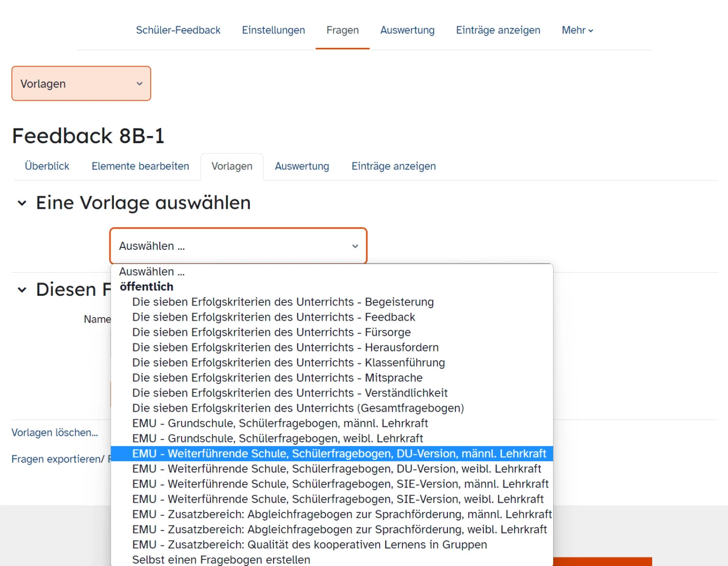Open the Elemente bearbeiten tab

[140, 166]
